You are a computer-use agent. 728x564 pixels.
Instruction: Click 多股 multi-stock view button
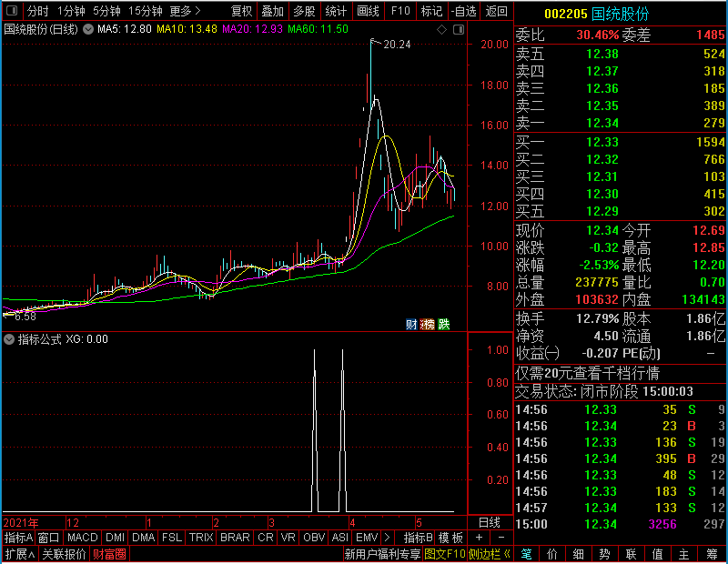click(304, 11)
